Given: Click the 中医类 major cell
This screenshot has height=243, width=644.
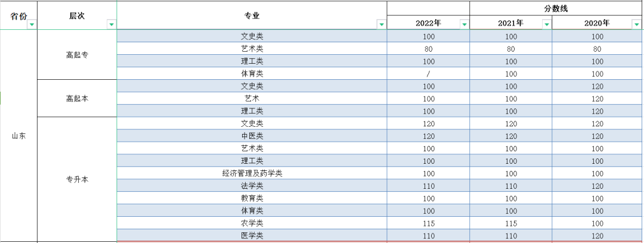Looking at the screenshot, I should pos(252,136).
